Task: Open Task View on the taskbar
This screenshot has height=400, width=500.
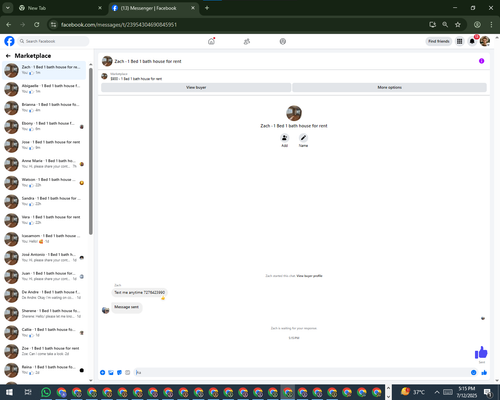Action: click(28, 392)
